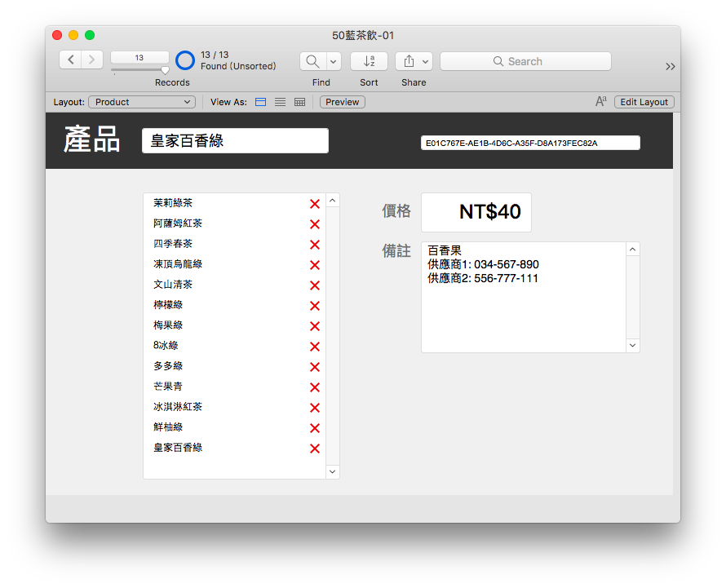Image resolution: width=726 pixels, height=588 pixels.
Task: Click the product ID field E01C767E
Action: (530, 143)
